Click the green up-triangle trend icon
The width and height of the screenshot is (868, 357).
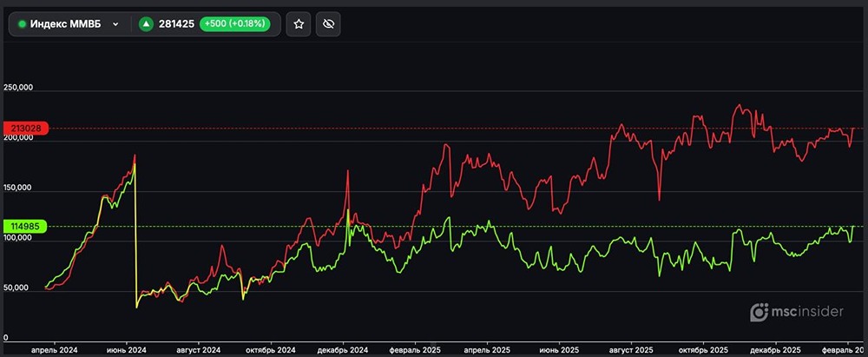click(147, 24)
